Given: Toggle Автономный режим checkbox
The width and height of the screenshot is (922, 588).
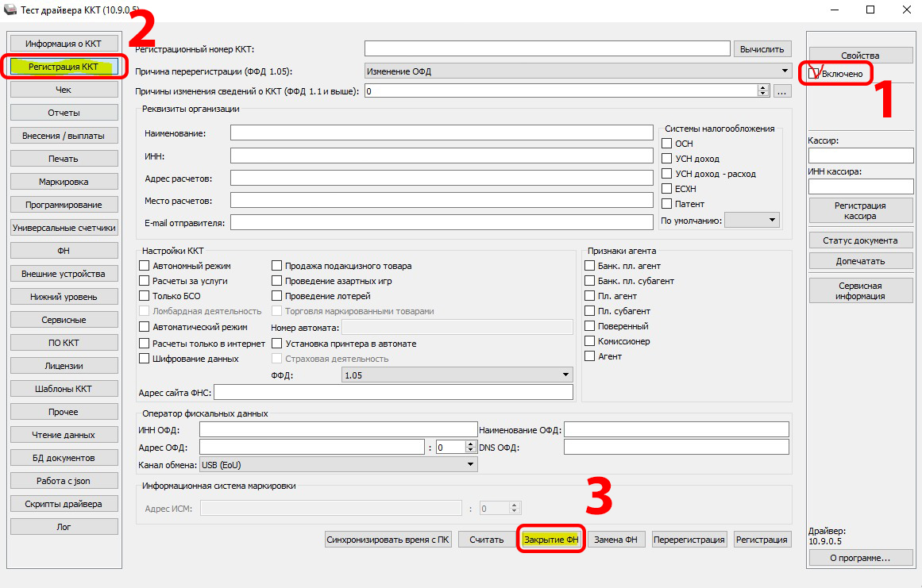Looking at the screenshot, I should coord(145,266).
